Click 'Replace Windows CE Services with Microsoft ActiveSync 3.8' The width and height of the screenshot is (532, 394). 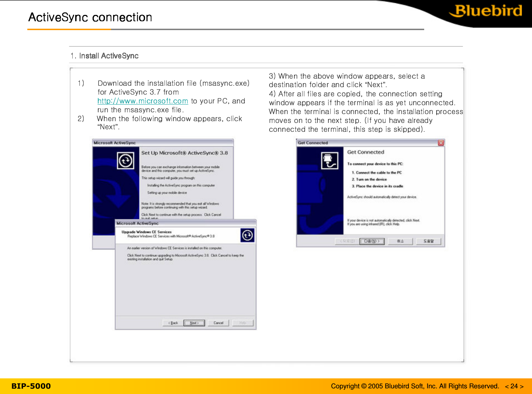click(x=171, y=236)
